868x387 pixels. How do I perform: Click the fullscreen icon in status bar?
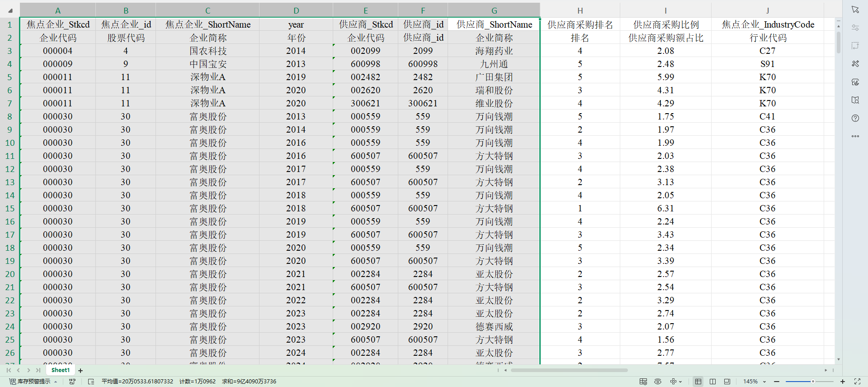pyautogui.click(x=857, y=382)
